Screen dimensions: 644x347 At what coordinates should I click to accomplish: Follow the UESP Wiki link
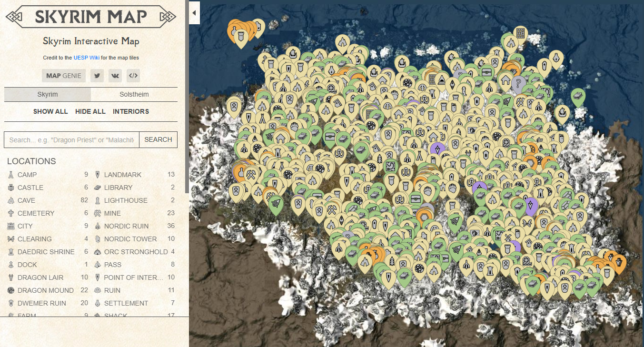click(86, 58)
